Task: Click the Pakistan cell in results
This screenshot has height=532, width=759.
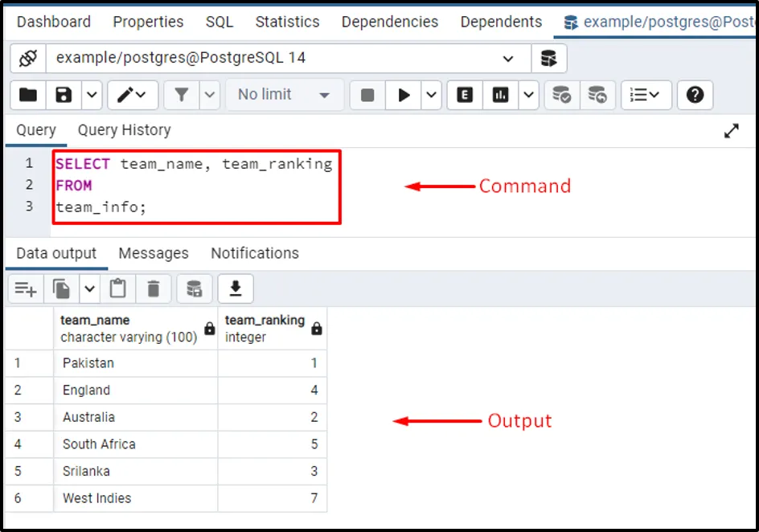Action: tap(88, 363)
